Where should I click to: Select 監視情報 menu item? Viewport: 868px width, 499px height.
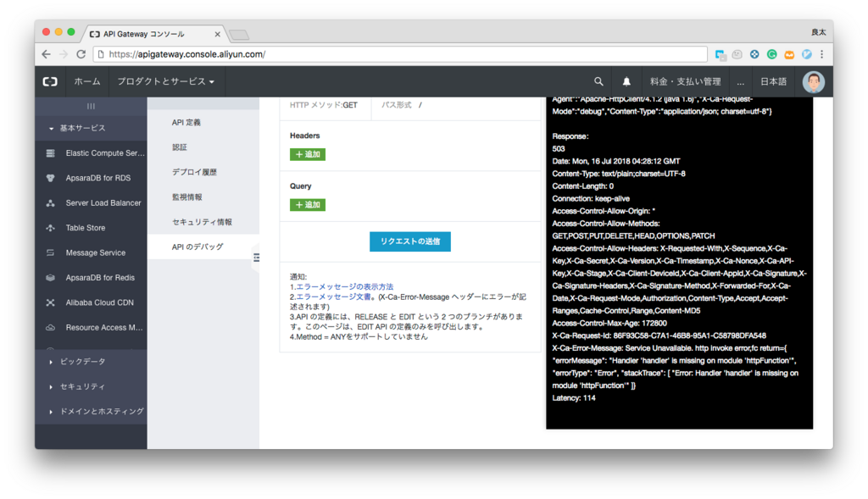[x=187, y=197]
